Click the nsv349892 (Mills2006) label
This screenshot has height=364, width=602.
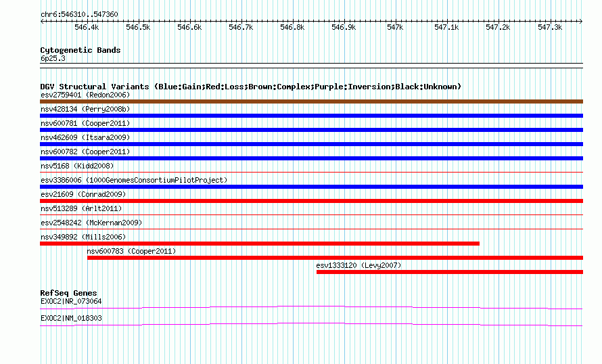coord(83,237)
